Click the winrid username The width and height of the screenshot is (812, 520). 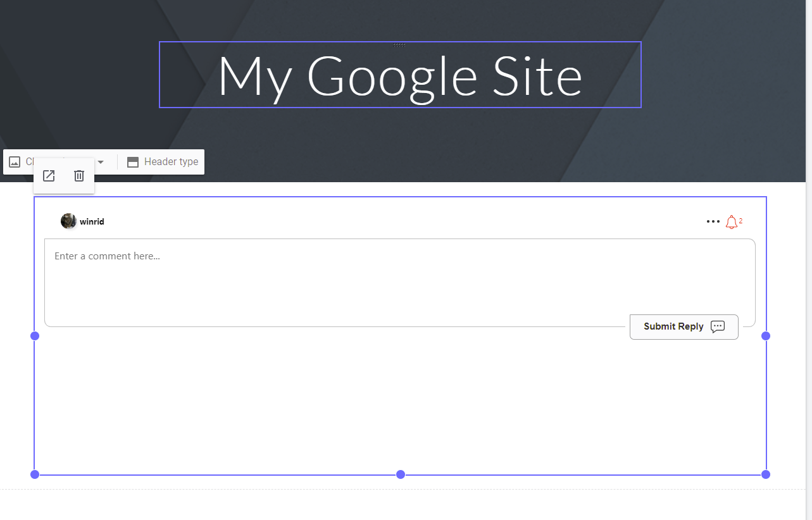[x=92, y=222]
